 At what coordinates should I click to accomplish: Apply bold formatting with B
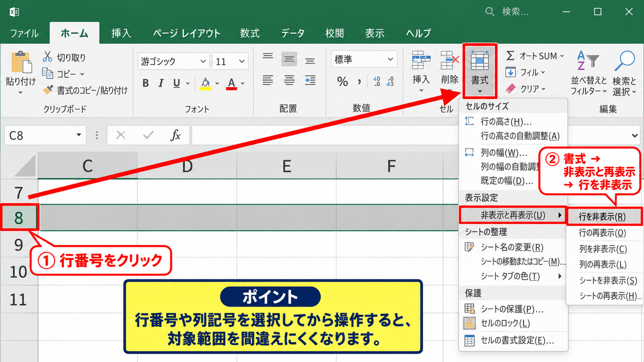tap(146, 83)
